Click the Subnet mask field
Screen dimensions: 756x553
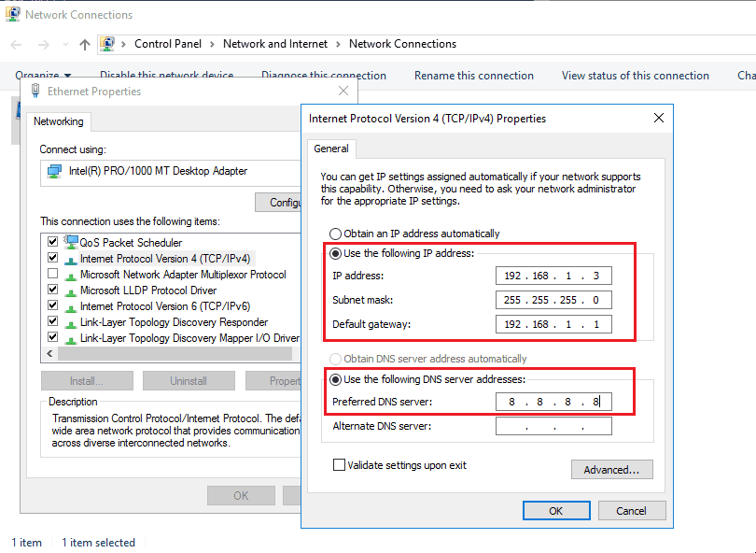click(x=553, y=300)
